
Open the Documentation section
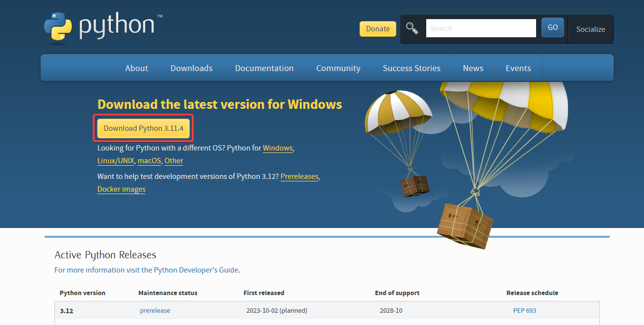pyautogui.click(x=264, y=68)
